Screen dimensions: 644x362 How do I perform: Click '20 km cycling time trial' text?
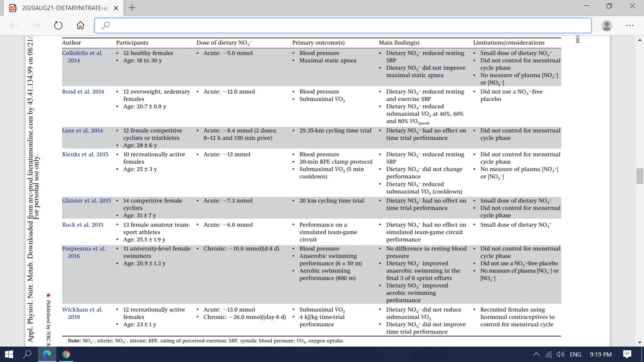coord(331,200)
